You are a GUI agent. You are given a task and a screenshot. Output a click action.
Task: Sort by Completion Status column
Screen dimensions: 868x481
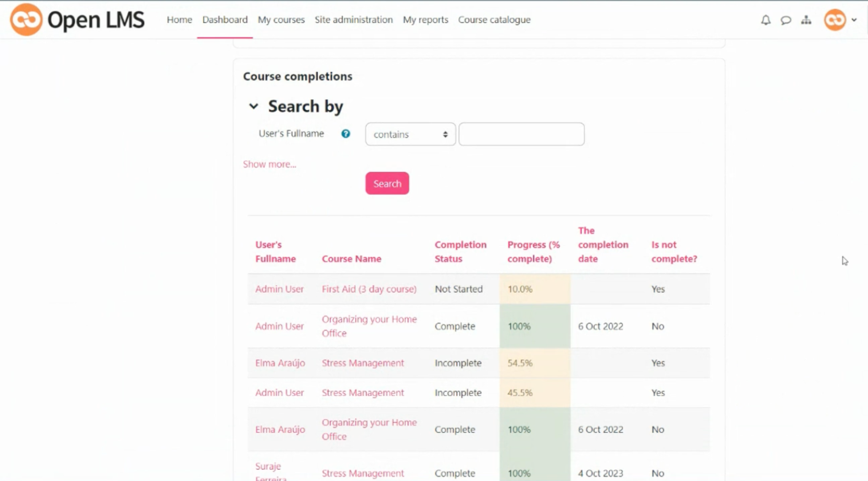[x=460, y=252]
